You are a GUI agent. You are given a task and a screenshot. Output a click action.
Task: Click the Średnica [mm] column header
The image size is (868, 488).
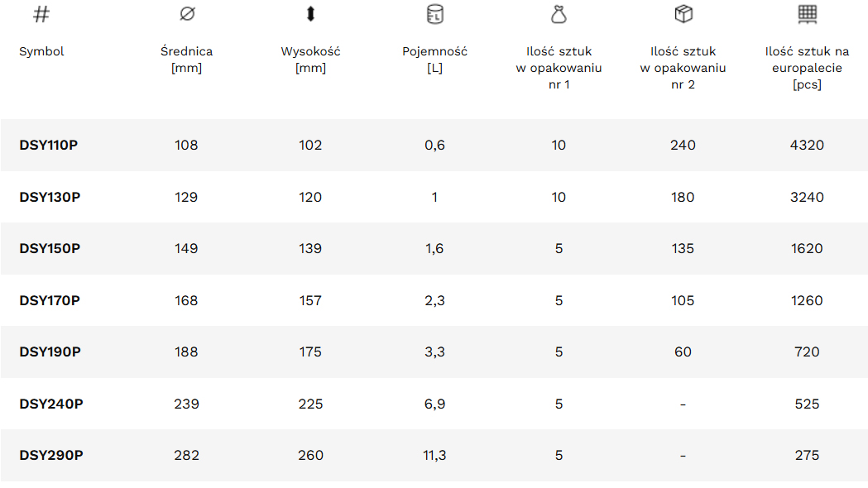pos(186,60)
